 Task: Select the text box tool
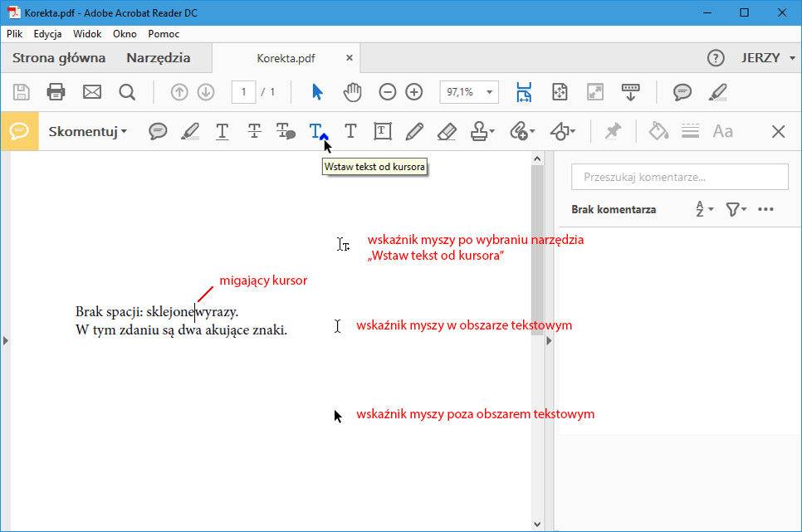pos(382,131)
